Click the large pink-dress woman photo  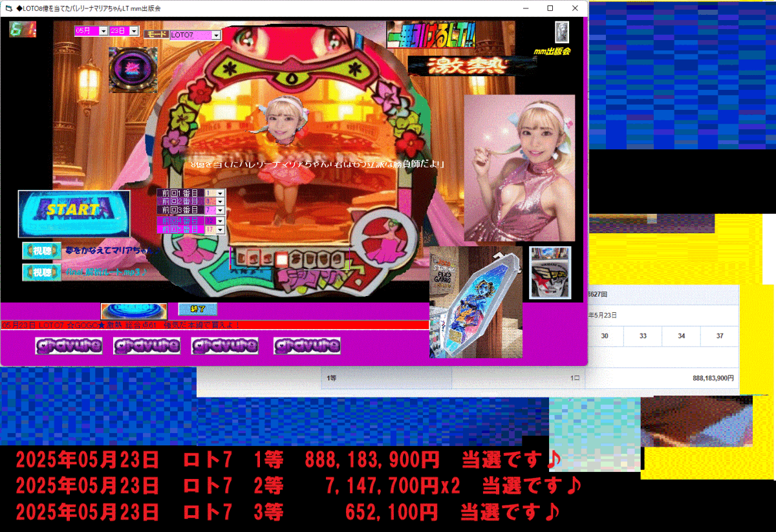click(520, 168)
